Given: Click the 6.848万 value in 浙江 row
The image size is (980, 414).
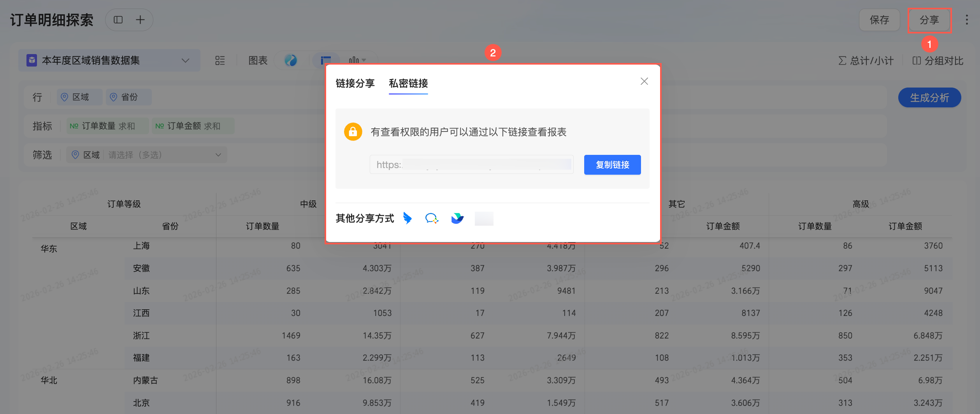Looking at the screenshot, I should 928,335.
